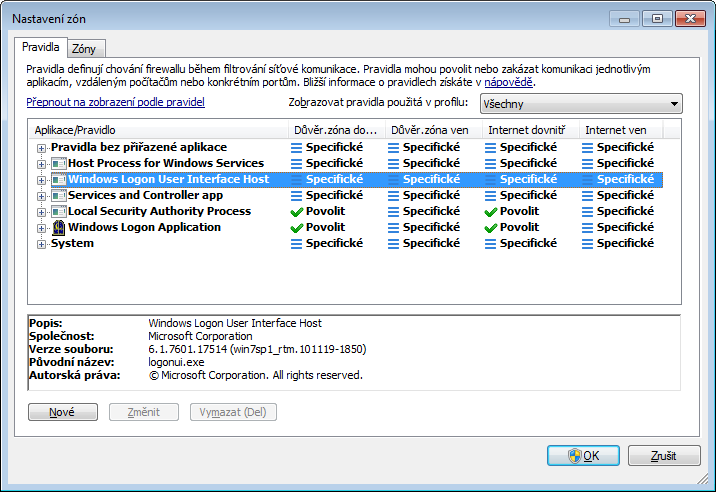Click the Změnit button

point(144,412)
